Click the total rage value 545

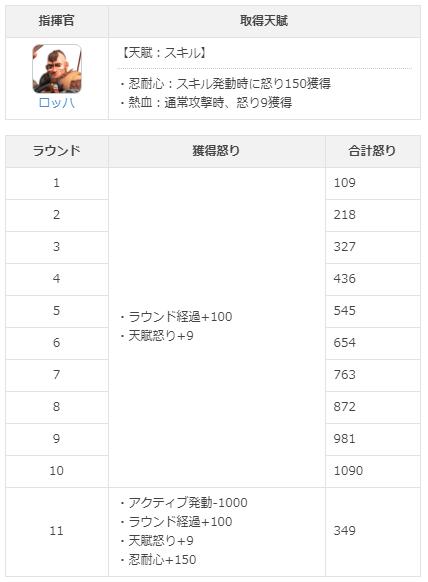pyautogui.click(x=344, y=311)
